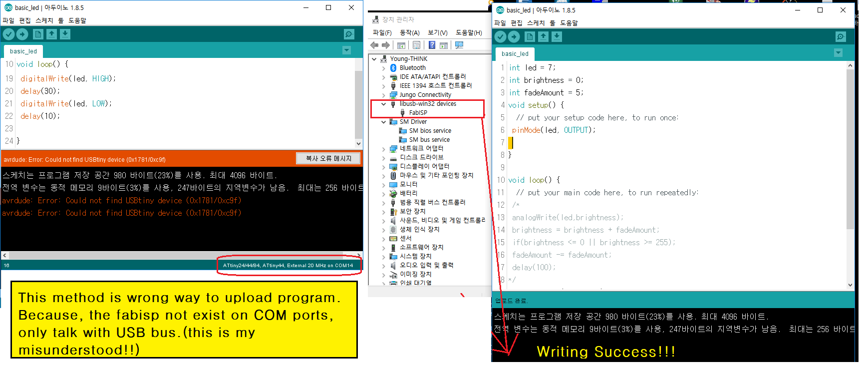Click scroll down arrow in right Arduino editor

(x=850, y=285)
